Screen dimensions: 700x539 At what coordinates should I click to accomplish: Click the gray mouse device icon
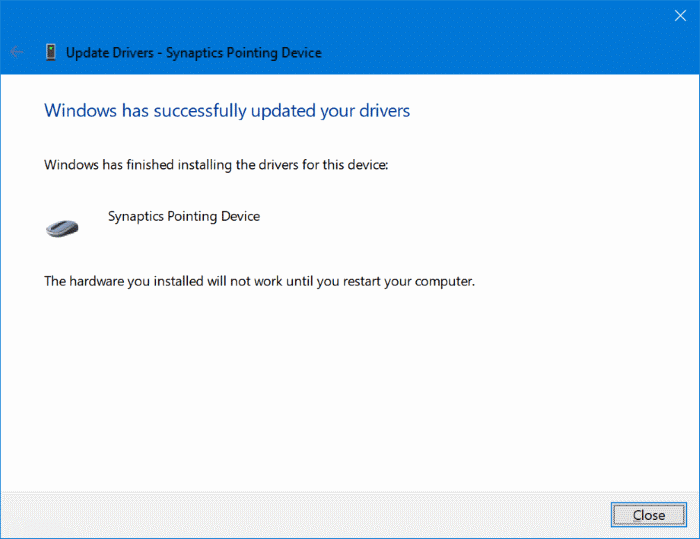click(x=62, y=227)
